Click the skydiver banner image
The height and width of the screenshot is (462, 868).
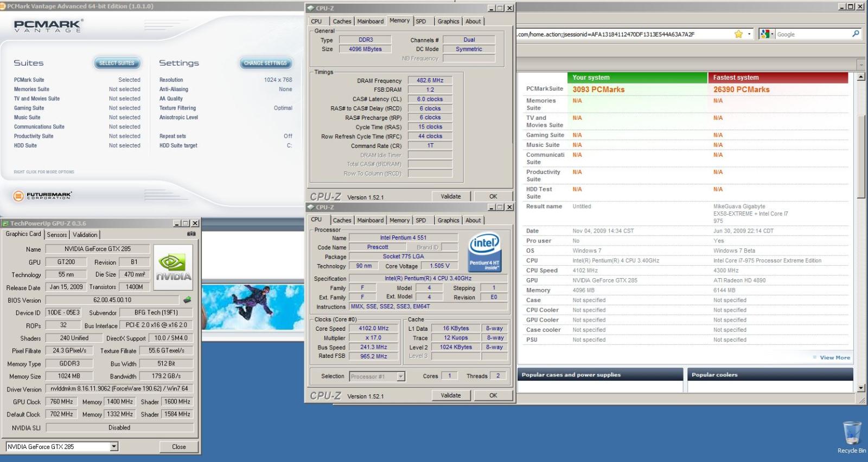(x=253, y=307)
